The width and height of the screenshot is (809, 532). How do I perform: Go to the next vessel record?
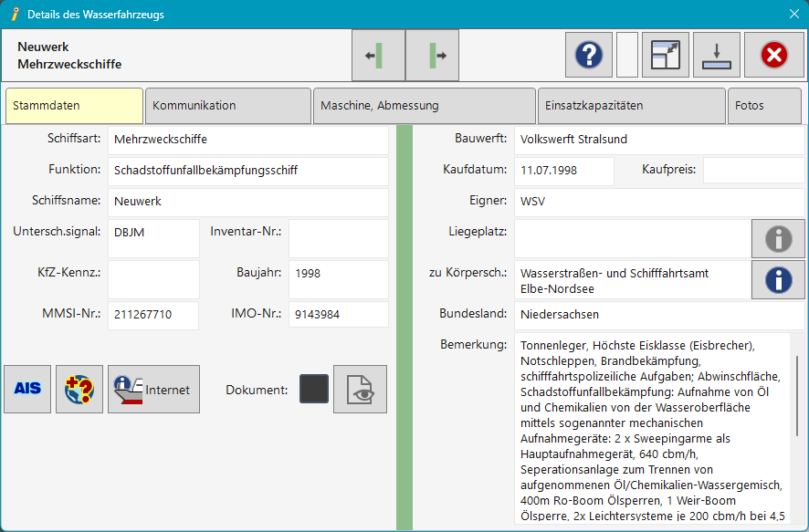tap(432, 56)
